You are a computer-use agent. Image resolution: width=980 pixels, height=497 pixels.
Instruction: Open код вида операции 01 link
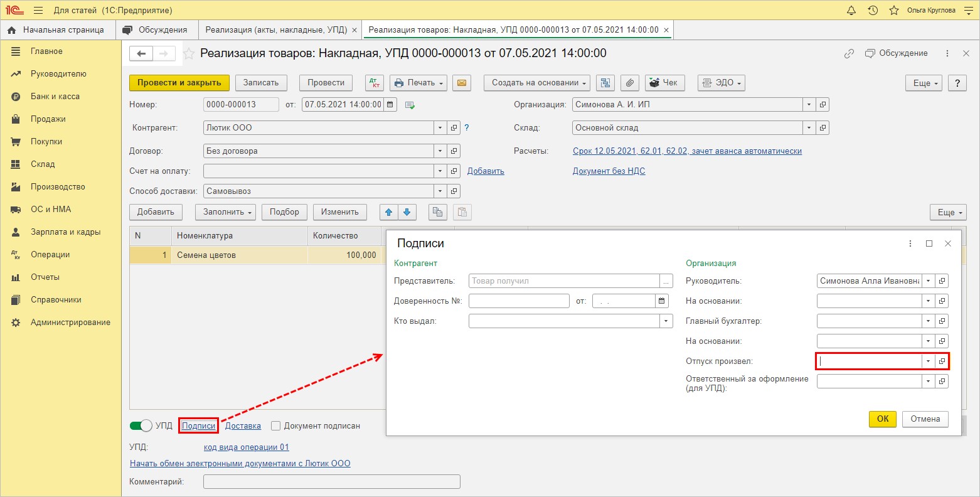[x=247, y=447]
